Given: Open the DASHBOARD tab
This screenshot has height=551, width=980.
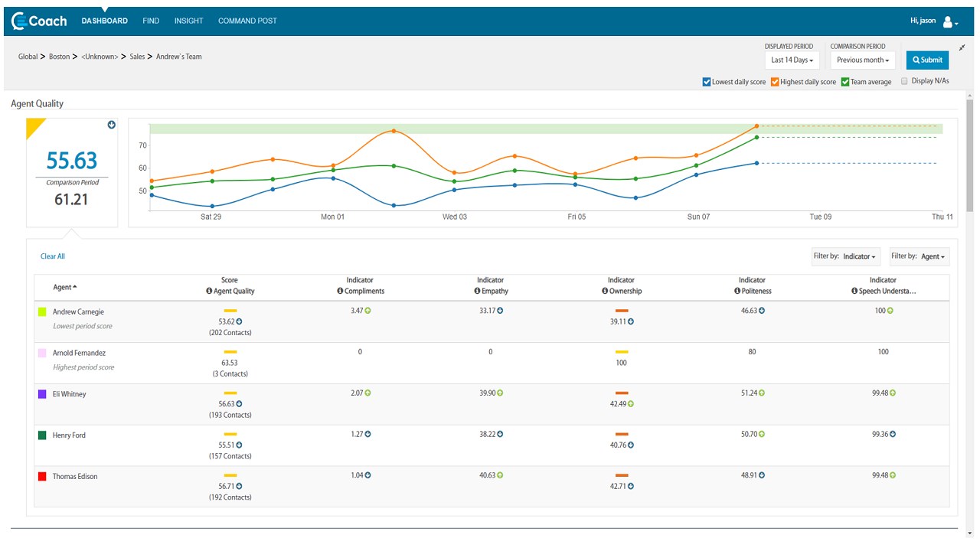Looking at the screenshot, I should [105, 21].
